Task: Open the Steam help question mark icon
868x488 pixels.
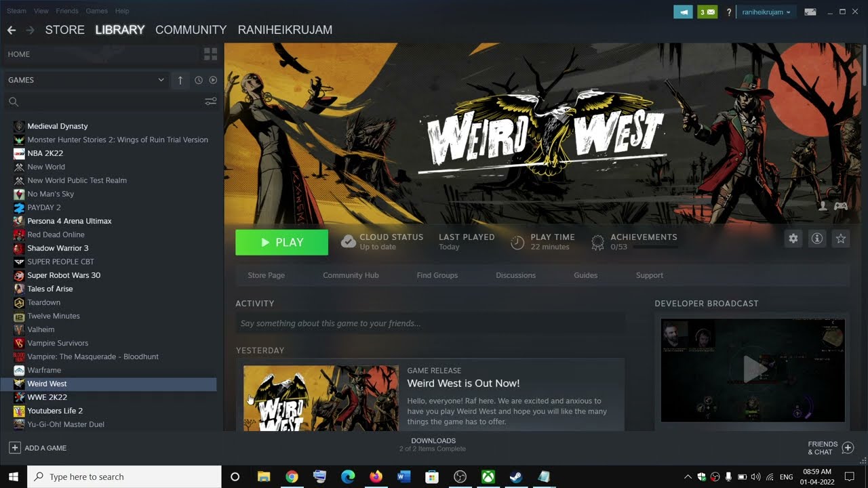Action: (729, 12)
